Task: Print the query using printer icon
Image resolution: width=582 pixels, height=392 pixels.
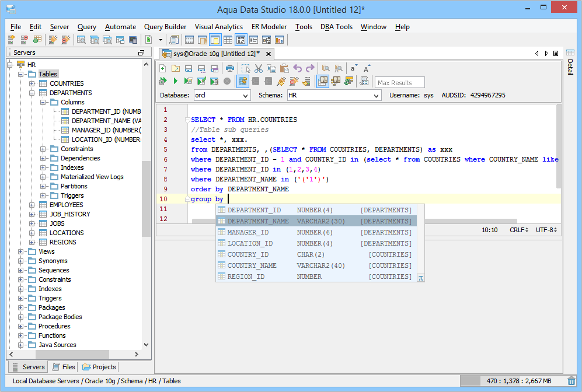Action: [230, 68]
